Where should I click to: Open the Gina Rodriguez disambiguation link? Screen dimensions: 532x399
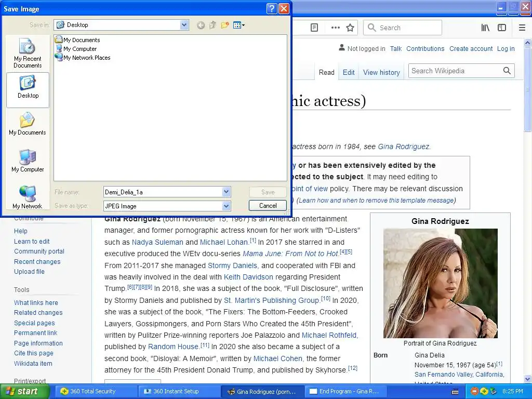point(403,147)
